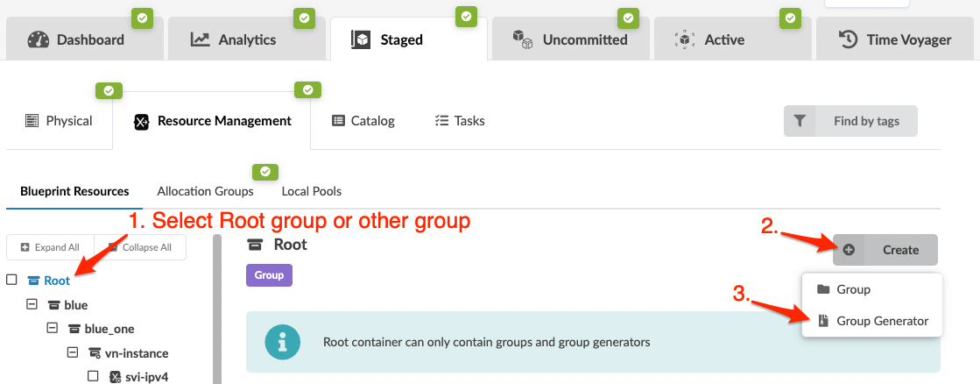Click the tree panel vertical scrollbar
The height and width of the screenshot is (384, 980).
point(217,309)
